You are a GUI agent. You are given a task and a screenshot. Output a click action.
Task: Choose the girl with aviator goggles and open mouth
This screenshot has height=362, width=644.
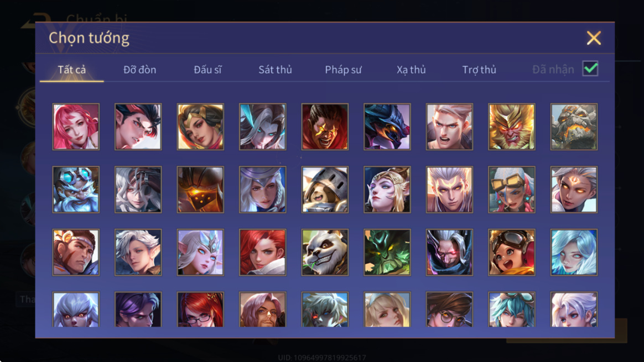511,252
